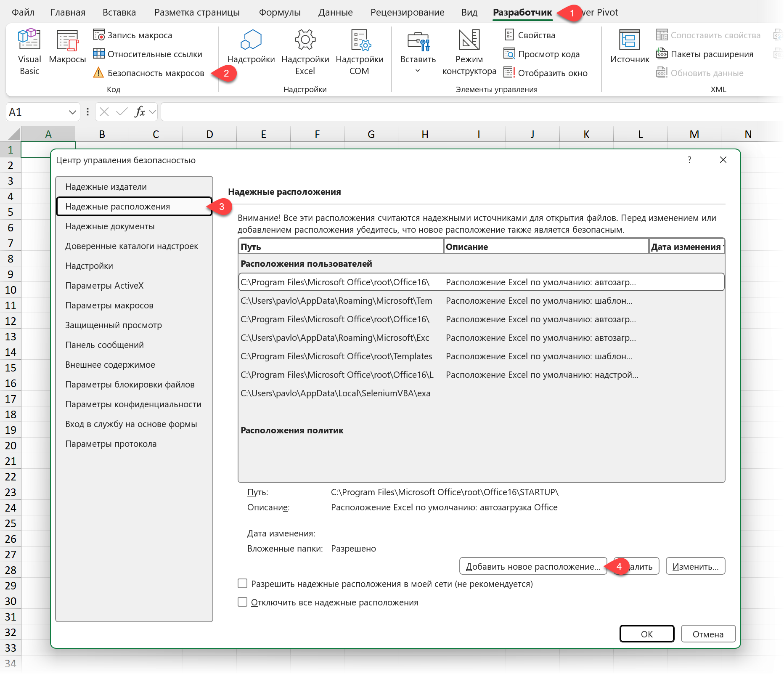The height and width of the screenshot is (674, 784).
Task: Select the SeleniumVBA trusted location row
Action: 335,393
